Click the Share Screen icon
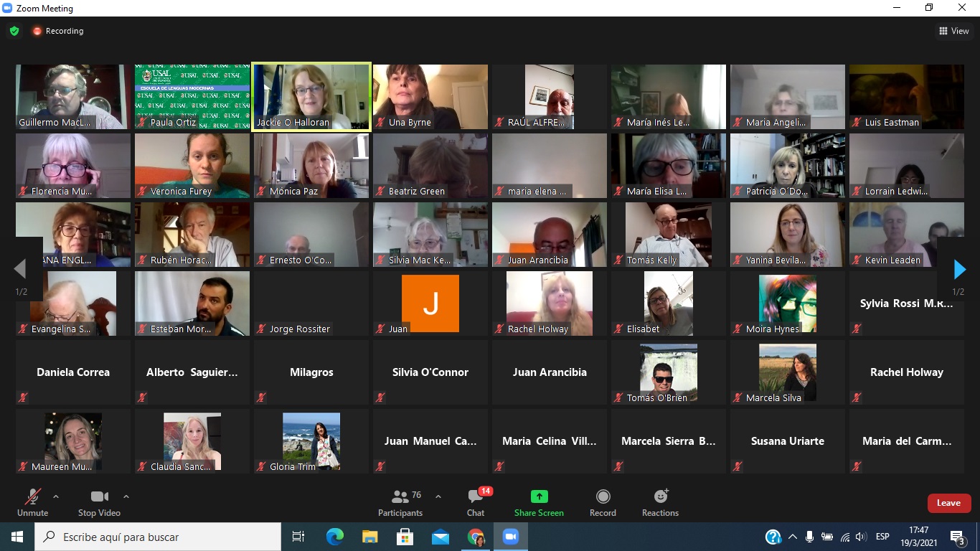 (539, 496)
